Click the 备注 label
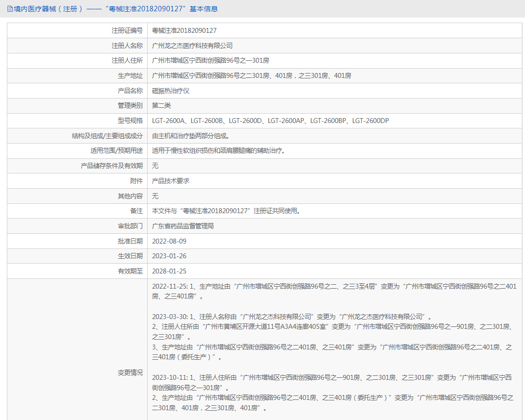The width and height of the screenshot is (525, 420). 136,211
